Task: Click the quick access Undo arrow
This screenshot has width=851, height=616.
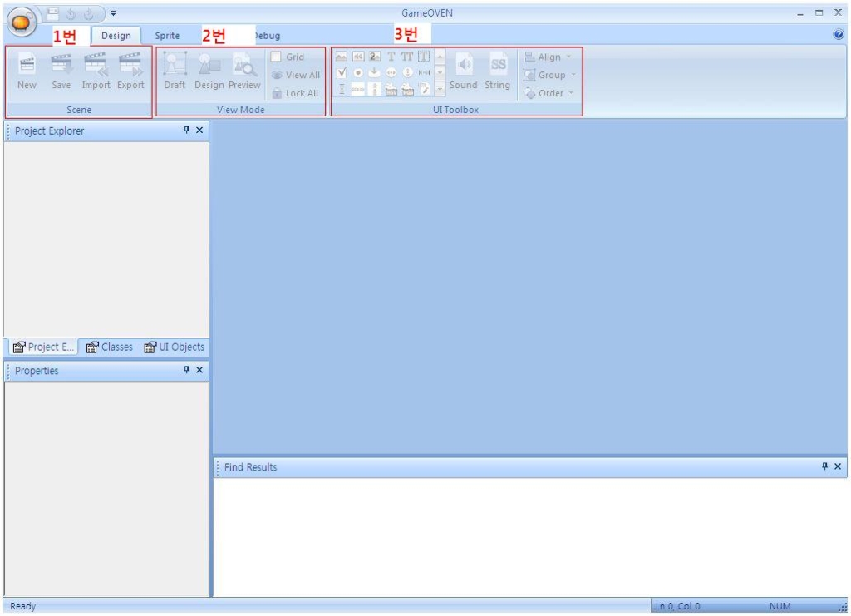Action: (71, 15)
